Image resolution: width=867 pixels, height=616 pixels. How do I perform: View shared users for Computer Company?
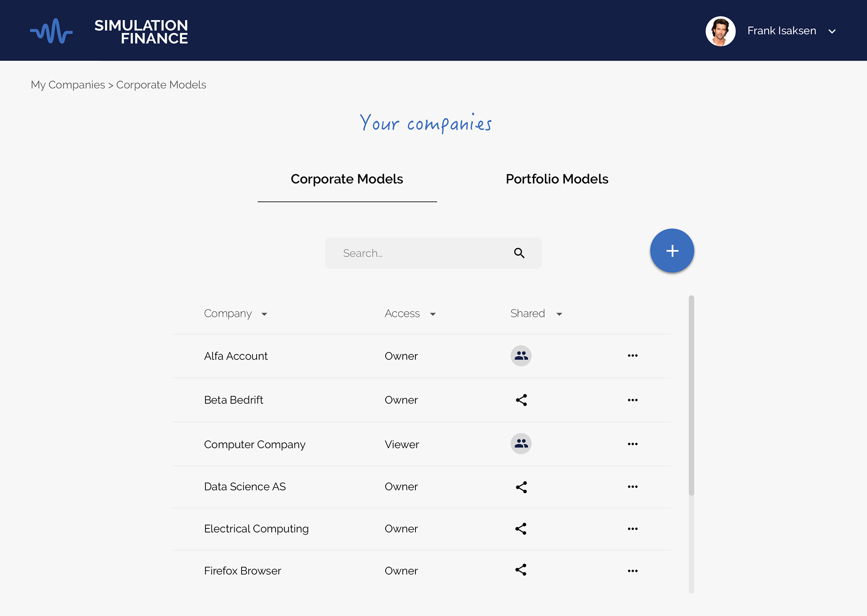tap(521, 444)
